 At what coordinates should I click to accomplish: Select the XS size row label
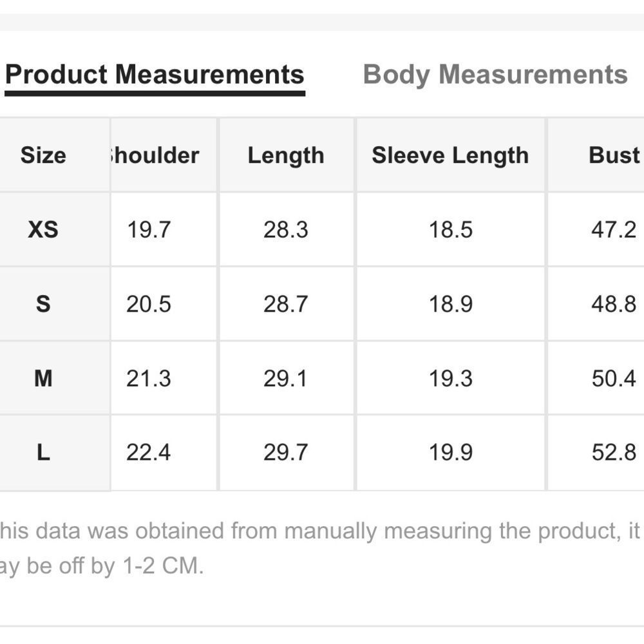pos(43,229)
